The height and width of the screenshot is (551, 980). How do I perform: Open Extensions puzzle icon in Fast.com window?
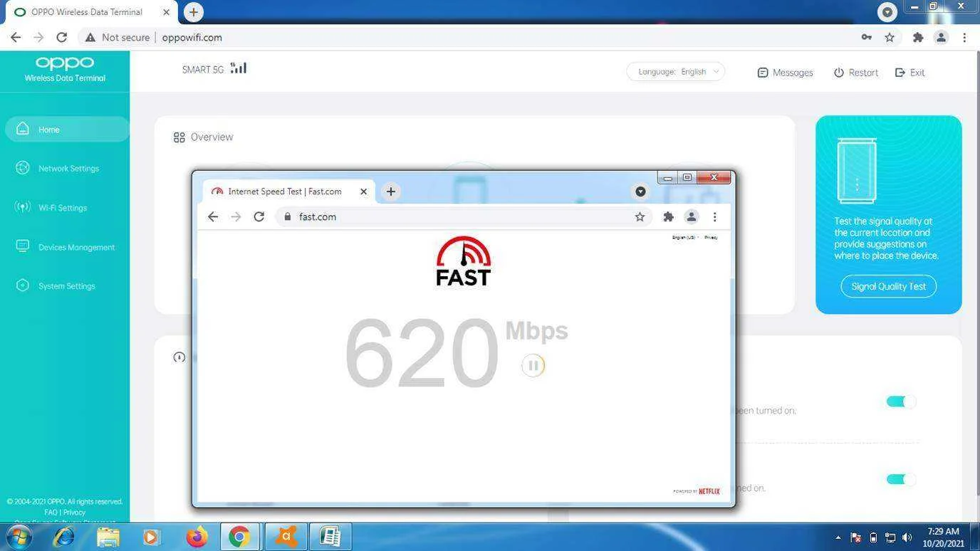click(668, 216)
